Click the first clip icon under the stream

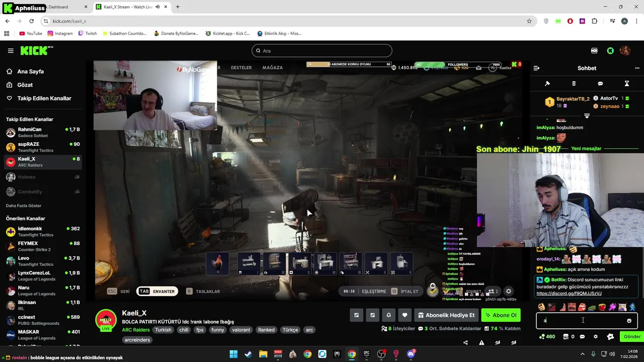[x=356, y=315]
